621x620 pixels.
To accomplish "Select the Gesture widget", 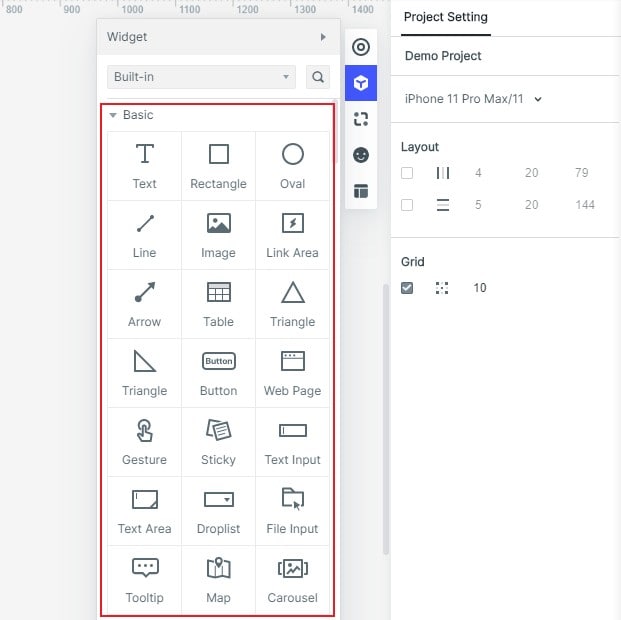I will pos(145,442).
